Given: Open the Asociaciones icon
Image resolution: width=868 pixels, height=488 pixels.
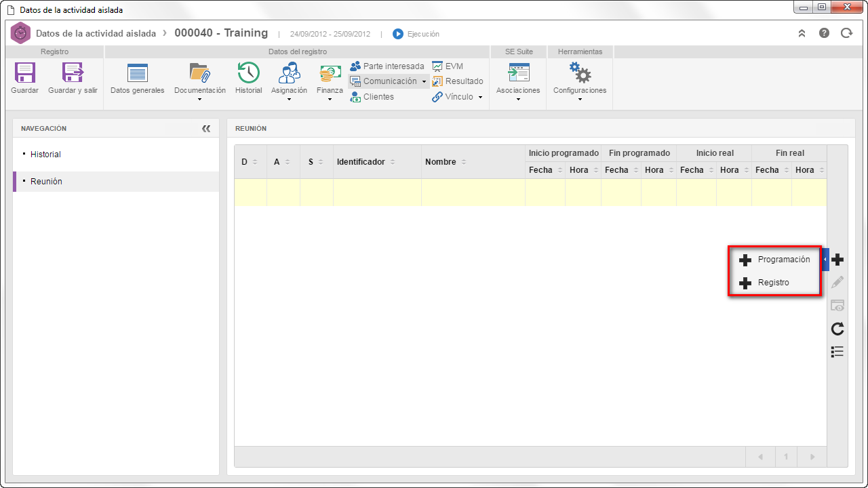Looking at the screenshot, I should [518, 73].
